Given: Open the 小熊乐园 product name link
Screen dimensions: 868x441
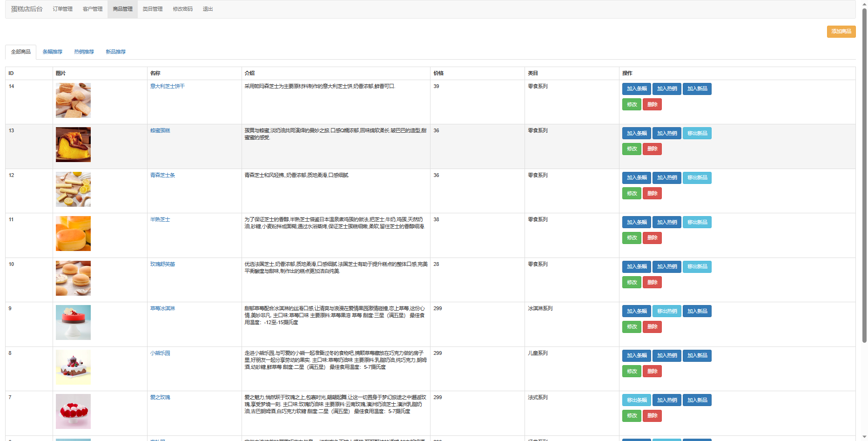Looking at the screenshot, I should [160, 353].
